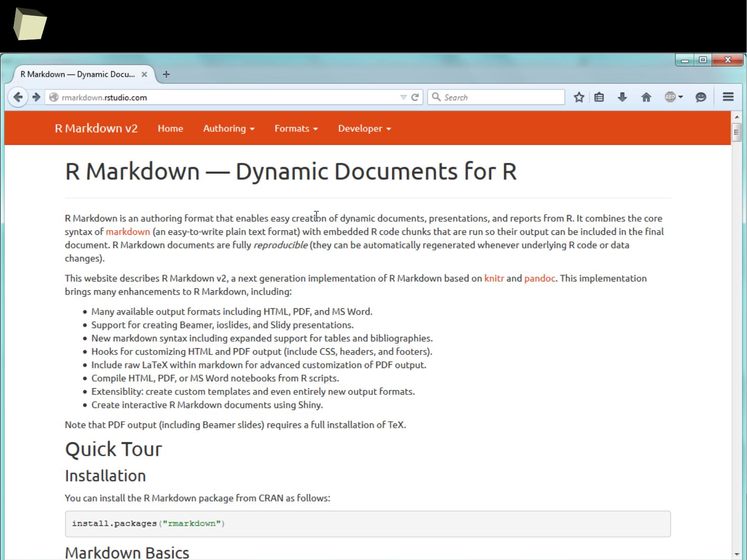Viewport: 747px width, 560px height.
Task: Bookmark this page with the star icon
Action: point(579,97)
